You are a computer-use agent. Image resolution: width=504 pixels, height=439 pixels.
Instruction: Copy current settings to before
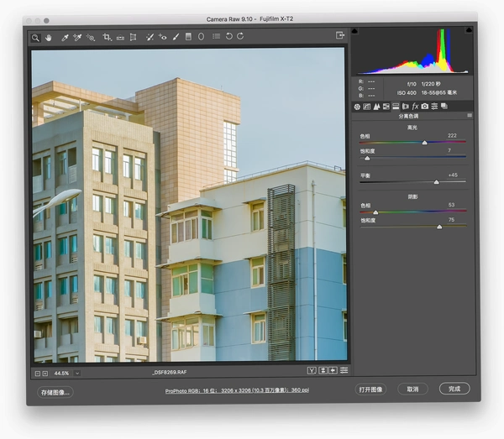tap(333, 371)
